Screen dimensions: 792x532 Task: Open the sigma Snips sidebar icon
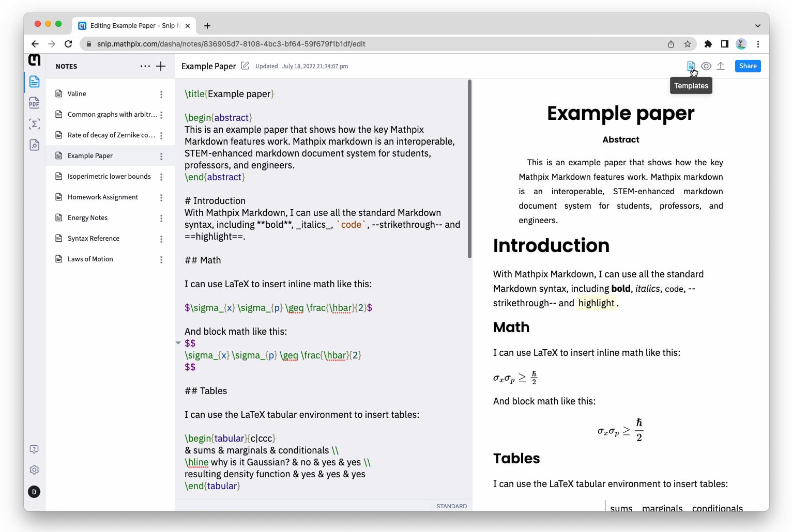tap(34, 124)
